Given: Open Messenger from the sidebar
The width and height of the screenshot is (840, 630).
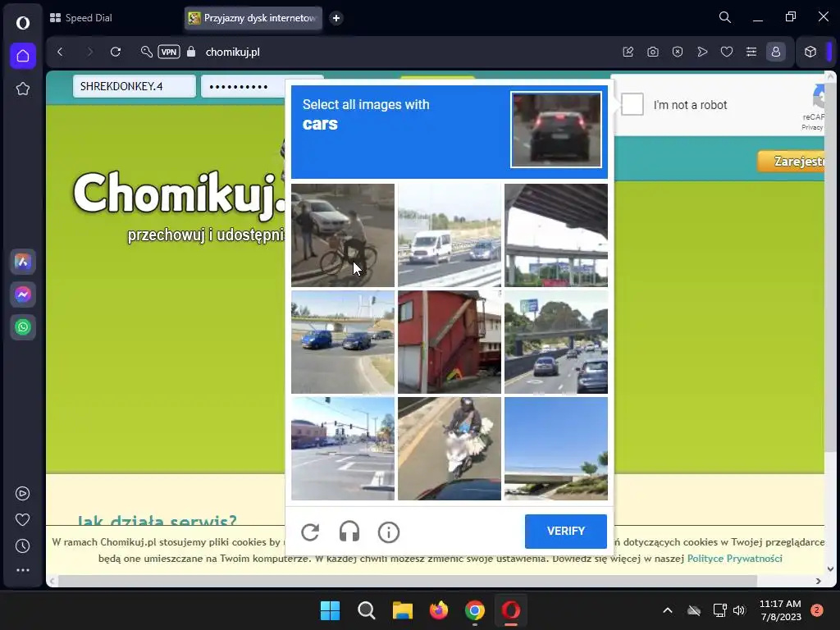Looking at the screenshot, I should pos(22,294).
